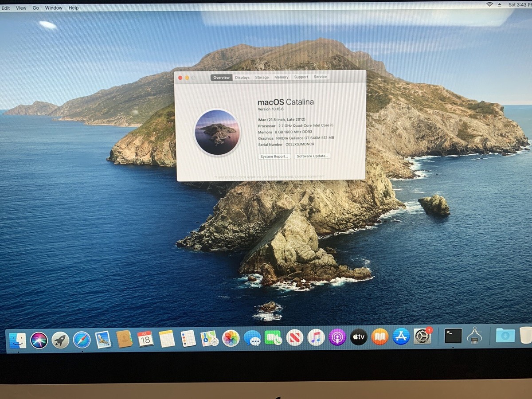Click the Software Update button
The image size is (532, 399).
(x=313, y=156)
